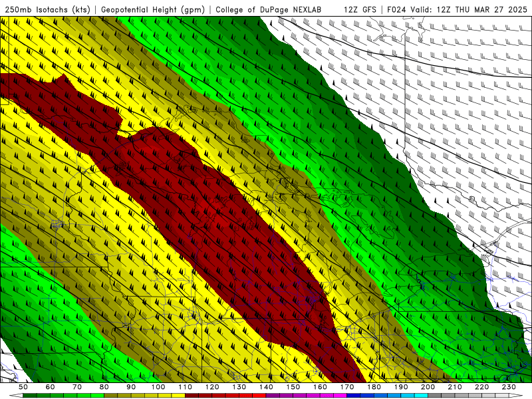Click the "F024 Valid: 12Z THU MAR 27 2025" text
This screenshot has width=532, height=399.
457,9
